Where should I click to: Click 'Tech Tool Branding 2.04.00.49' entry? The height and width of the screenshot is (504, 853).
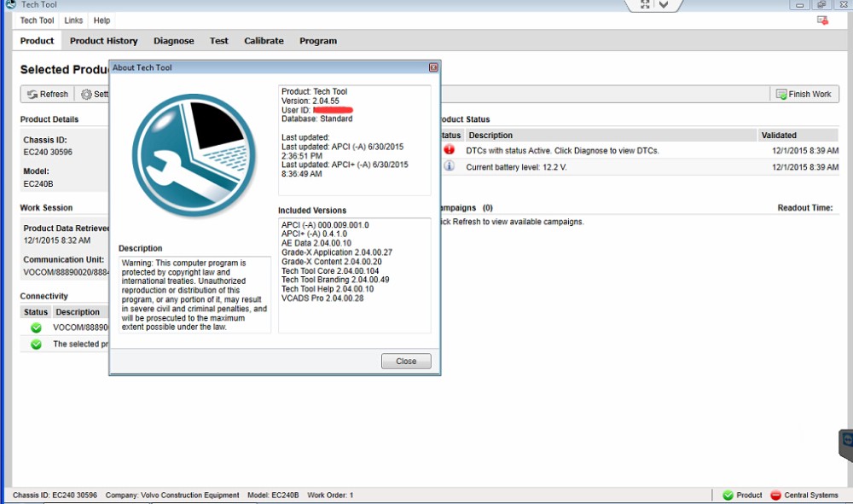335,280
